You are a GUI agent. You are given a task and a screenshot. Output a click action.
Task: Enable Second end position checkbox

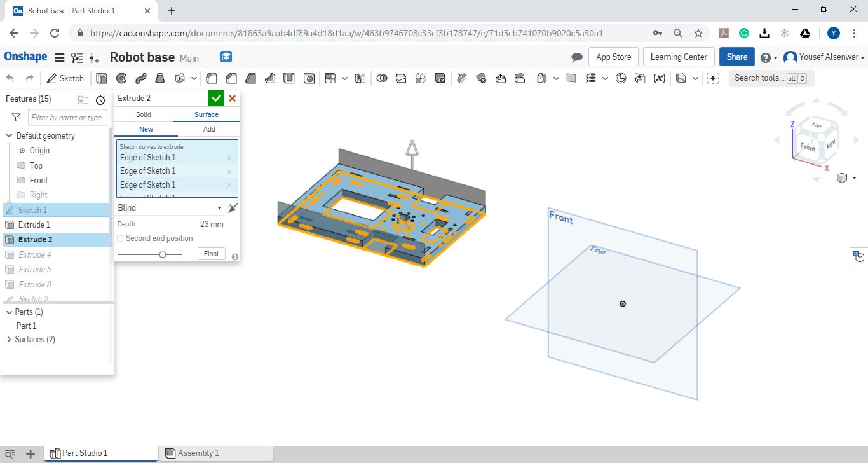tap(121, 238)
